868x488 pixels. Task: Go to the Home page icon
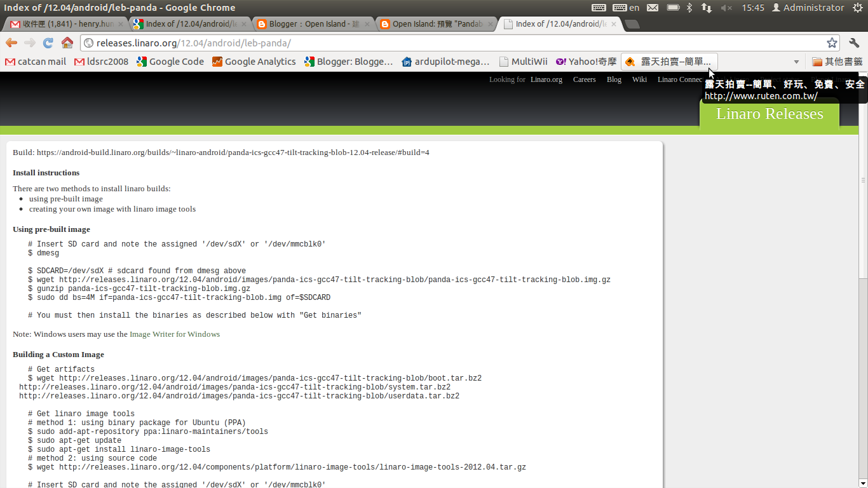[x=67, y=43]
